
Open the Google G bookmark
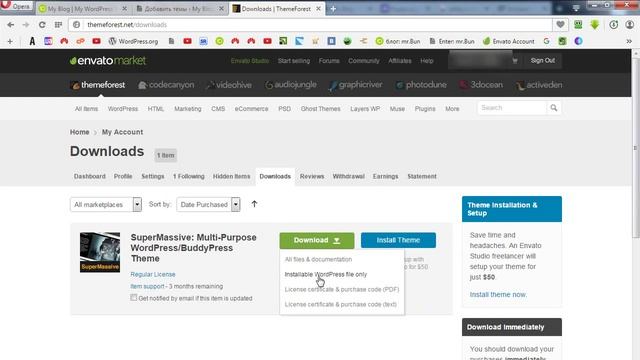(x=547, y=41)
